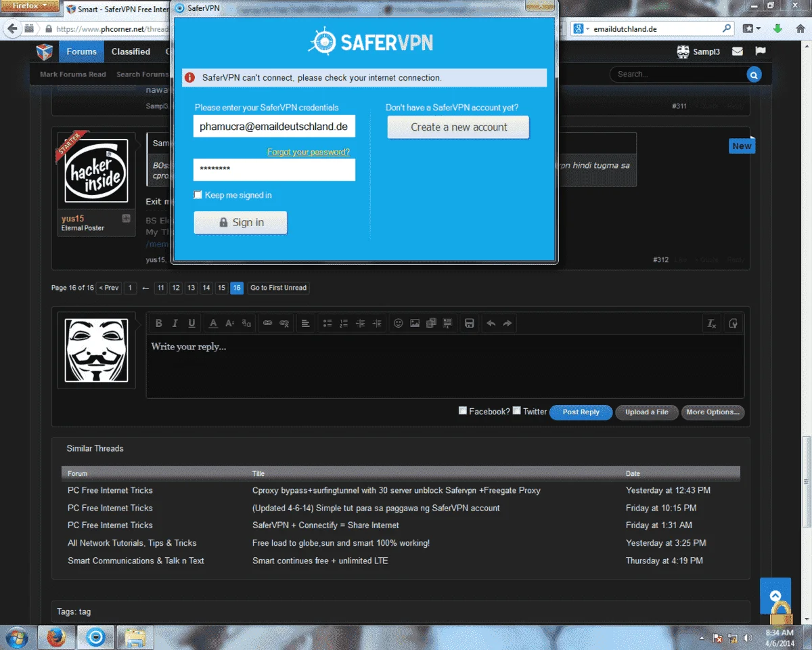
Task: Click the phcorner cube logo
Action: [45, 51]
